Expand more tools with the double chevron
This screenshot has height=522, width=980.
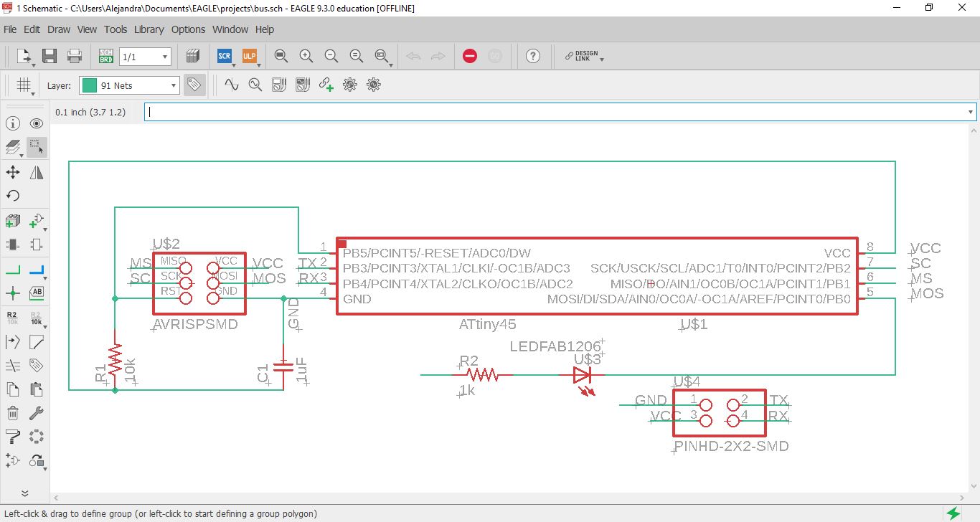(24, 493)
